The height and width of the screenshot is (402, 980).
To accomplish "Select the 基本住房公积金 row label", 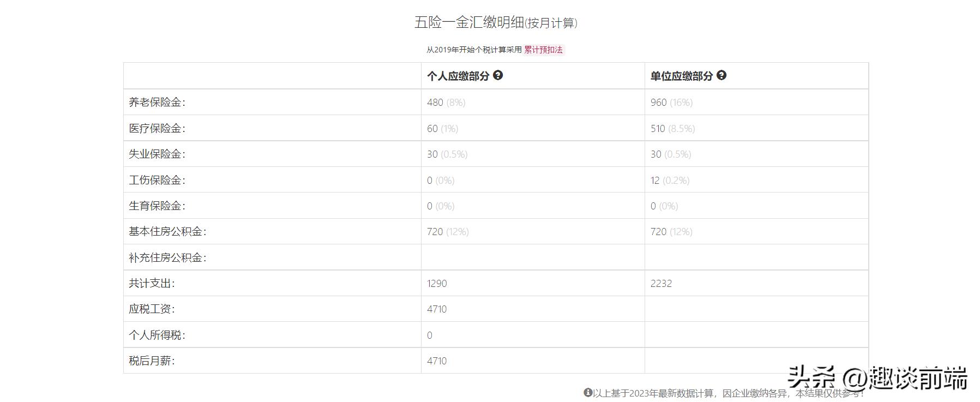I will coord(167,231).
